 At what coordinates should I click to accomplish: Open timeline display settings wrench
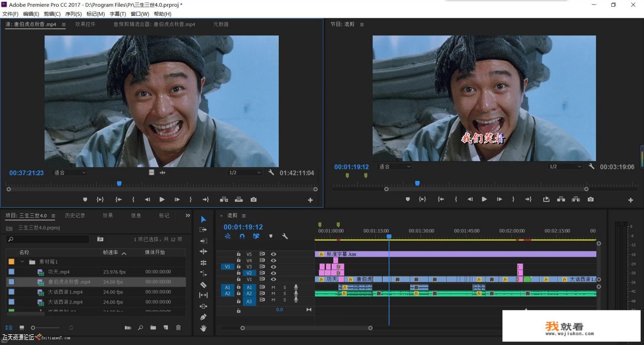coord(285,236)
